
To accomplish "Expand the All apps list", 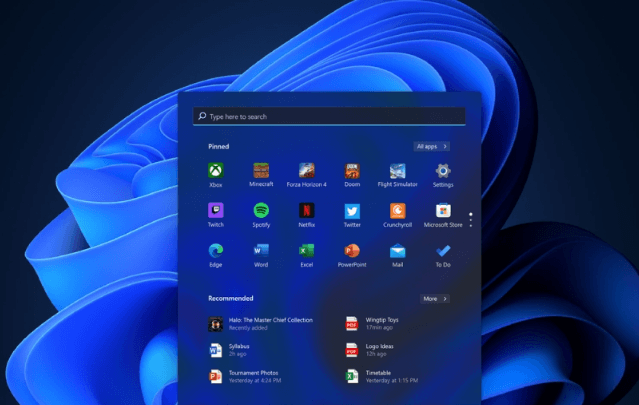I will click(x=432, y=146).
